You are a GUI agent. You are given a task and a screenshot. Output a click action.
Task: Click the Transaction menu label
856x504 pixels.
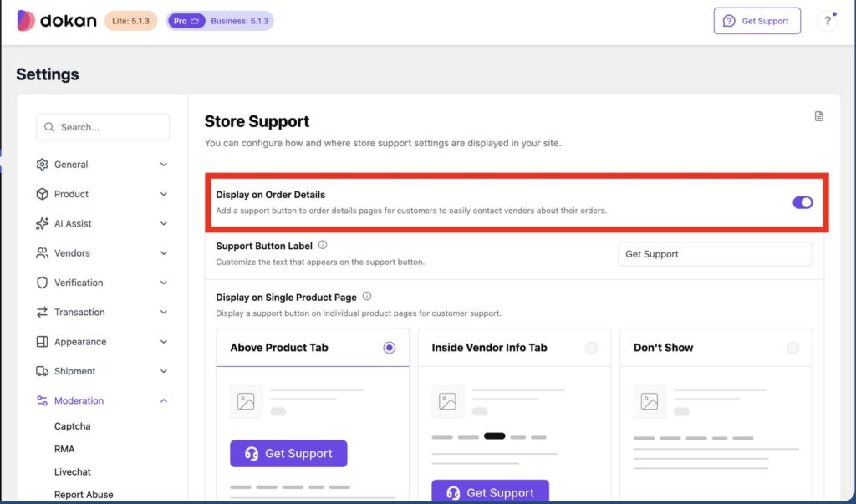point(79,312)
